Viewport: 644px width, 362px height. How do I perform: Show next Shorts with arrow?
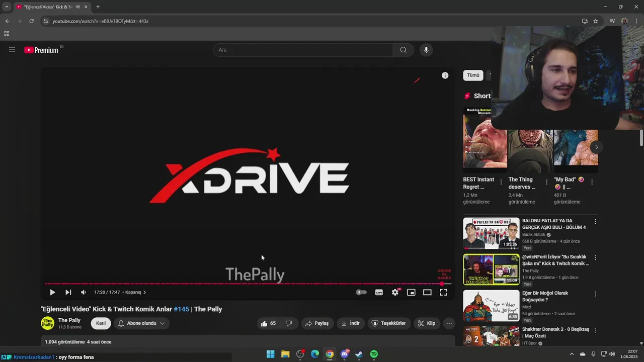click(596, 147)
